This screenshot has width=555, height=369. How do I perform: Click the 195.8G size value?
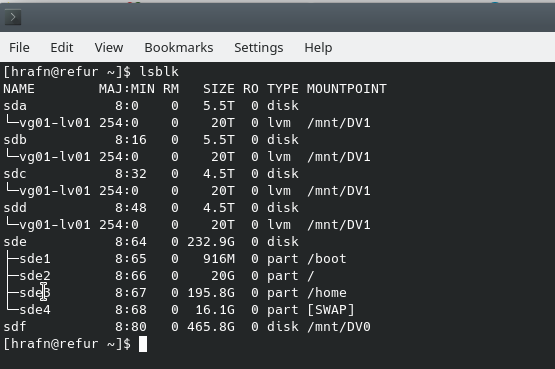(x=211, y=293)
